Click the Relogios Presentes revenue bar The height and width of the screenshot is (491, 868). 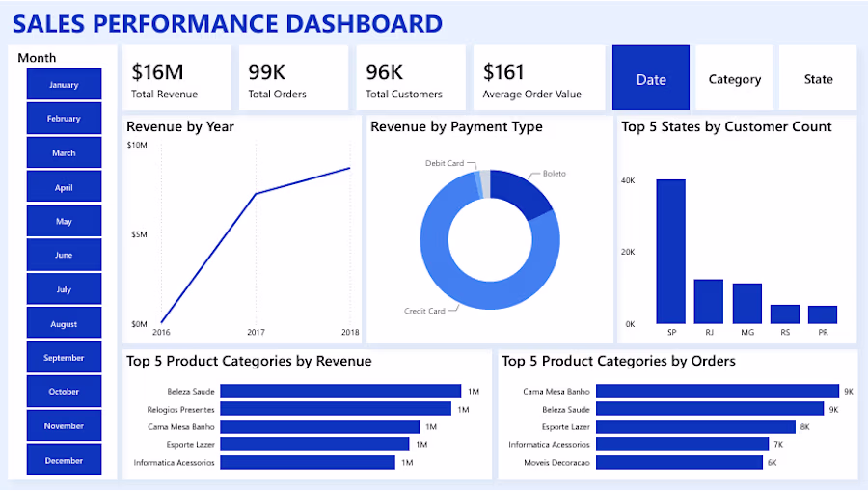tap(336, 409)
